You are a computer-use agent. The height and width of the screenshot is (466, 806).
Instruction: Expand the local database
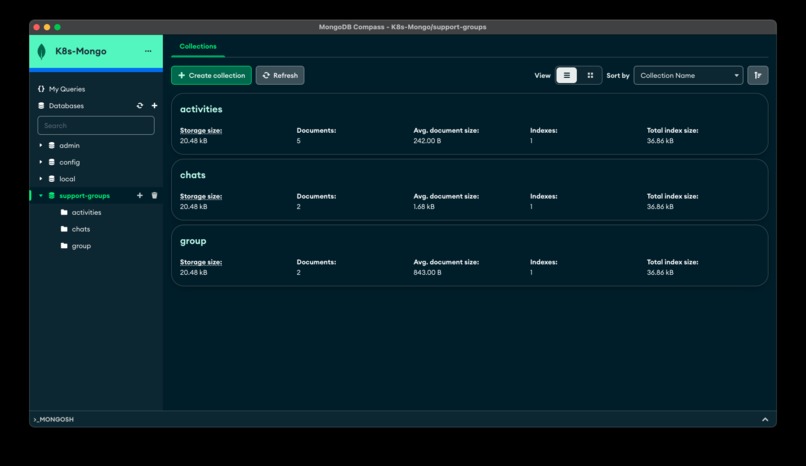(41, 179)
